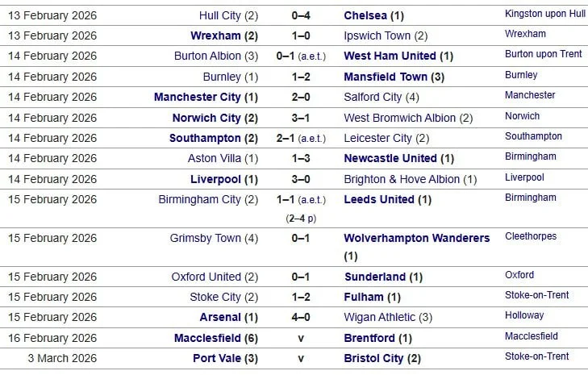The image size is (588, 375).
Task: Open the Mansfield Town team page
Action: 386,77
